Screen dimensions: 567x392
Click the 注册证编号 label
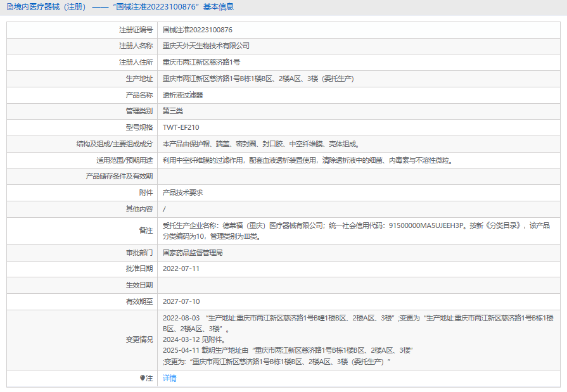pos(136,30)
